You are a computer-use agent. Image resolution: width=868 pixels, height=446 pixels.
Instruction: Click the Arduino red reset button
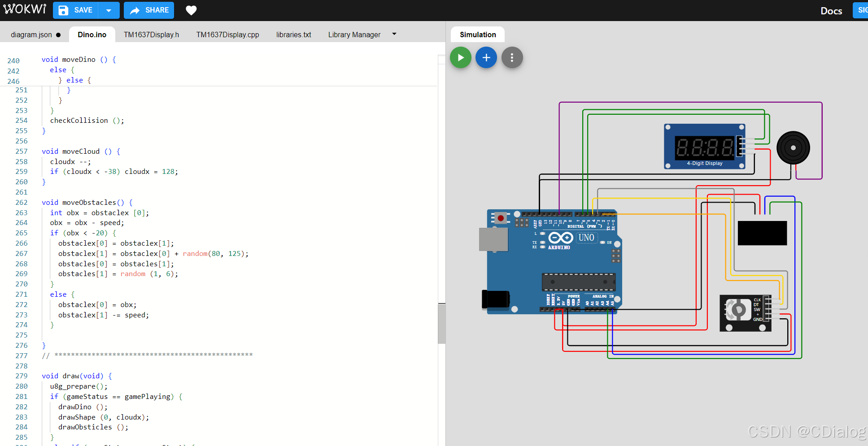coord(500,218)
